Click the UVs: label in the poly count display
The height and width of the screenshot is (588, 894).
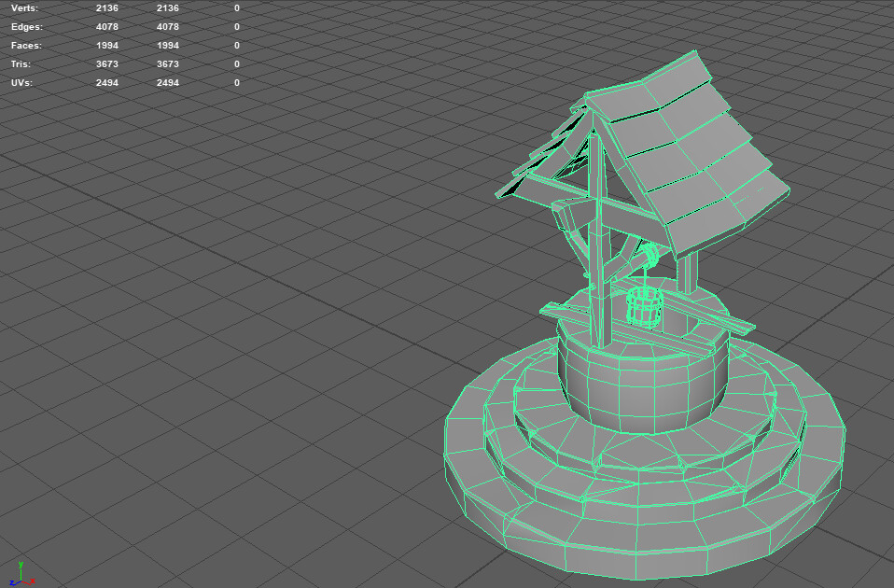[21, 83]
